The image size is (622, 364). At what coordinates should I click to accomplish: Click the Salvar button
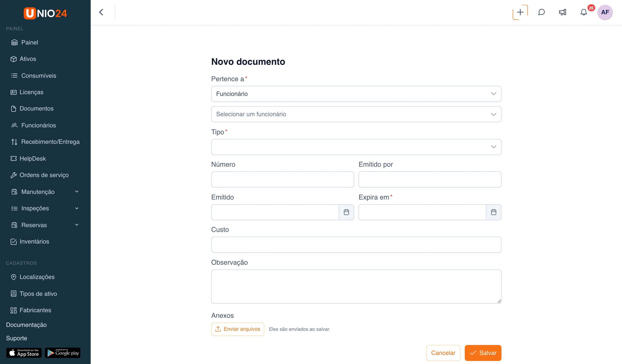(x=483, y=353)
